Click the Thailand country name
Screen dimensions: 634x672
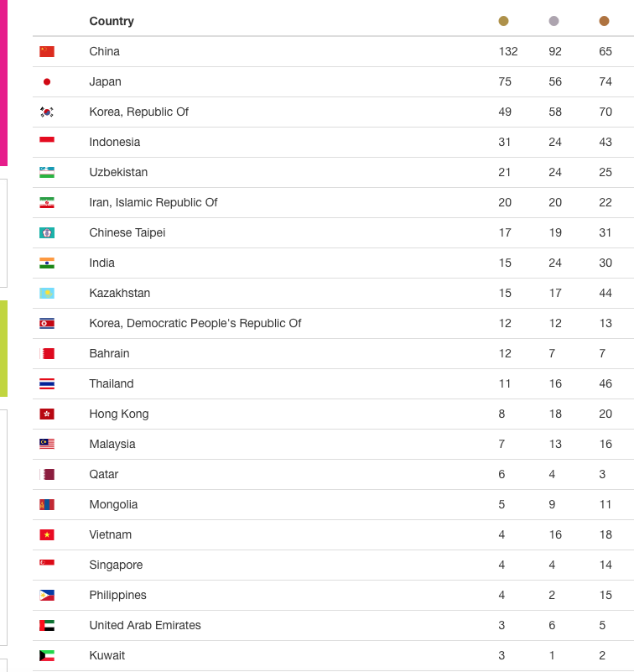tap(112, 383)
